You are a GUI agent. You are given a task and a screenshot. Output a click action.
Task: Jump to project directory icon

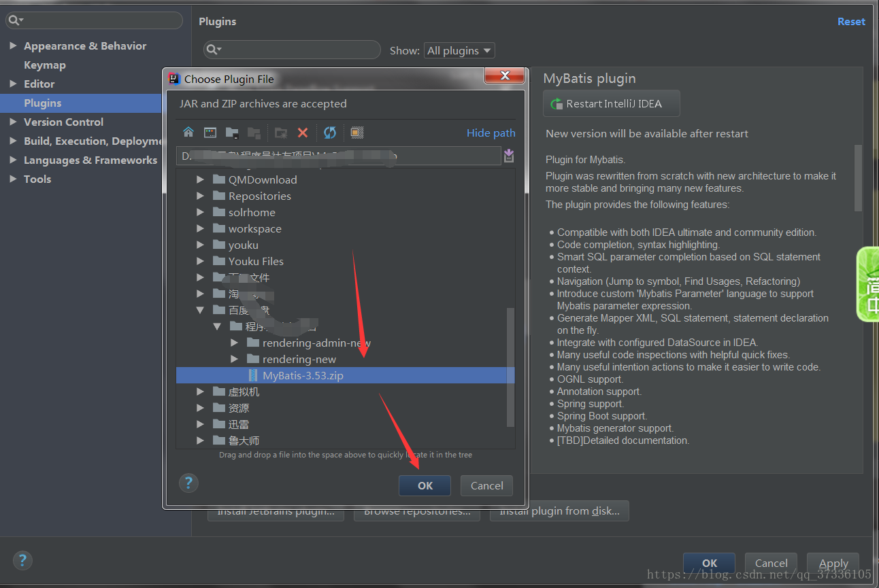[232, 133]
